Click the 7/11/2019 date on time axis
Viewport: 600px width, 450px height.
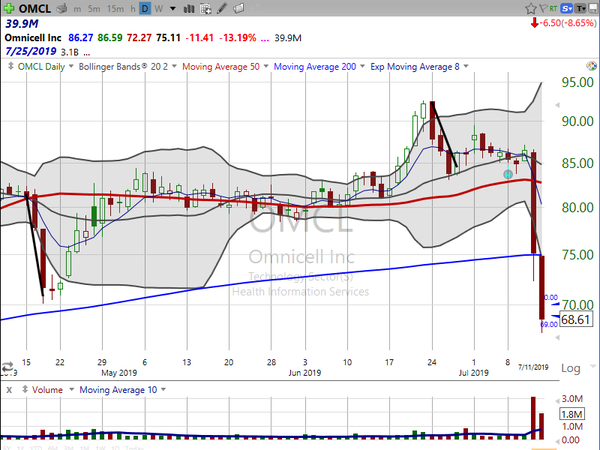(x=533, y=367)
